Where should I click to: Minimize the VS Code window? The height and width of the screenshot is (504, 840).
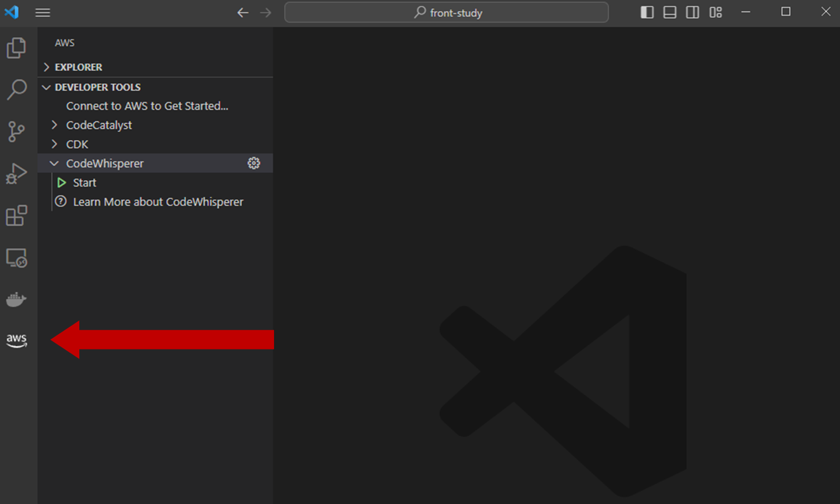pyautogui.click(x=746, y=12)
